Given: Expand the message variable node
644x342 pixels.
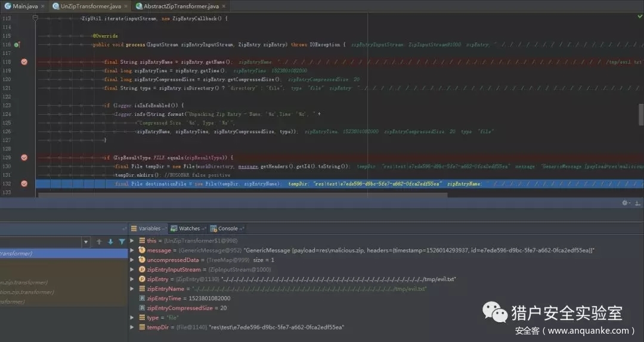Looking at the screenshot, I should [x=133, y=251].
